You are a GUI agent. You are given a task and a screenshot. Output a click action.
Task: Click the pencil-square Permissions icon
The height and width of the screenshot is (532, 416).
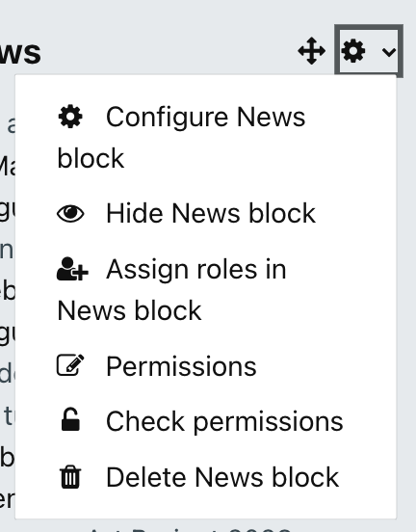tap(70, 365)
